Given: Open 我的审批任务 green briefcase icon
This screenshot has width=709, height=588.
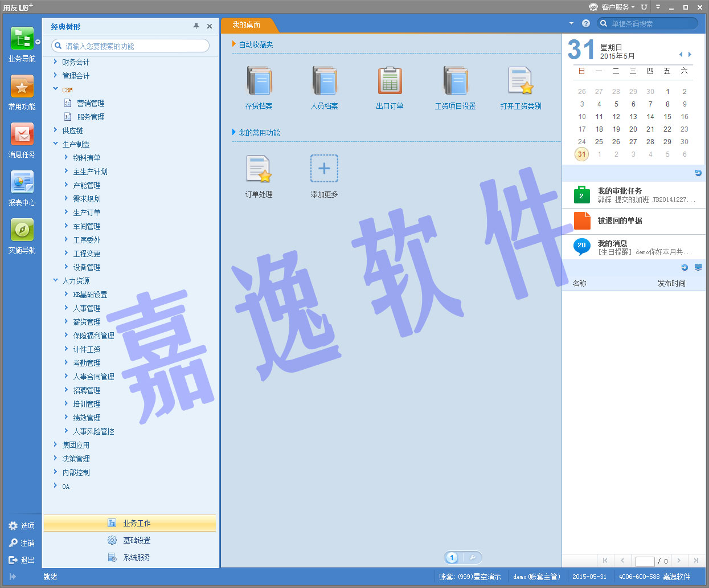Looking at the screenshot, I should [x=581, y=195].
